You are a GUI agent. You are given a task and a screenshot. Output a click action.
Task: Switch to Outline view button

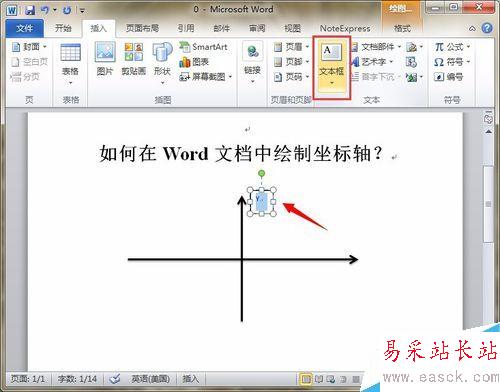pos(343,379)
